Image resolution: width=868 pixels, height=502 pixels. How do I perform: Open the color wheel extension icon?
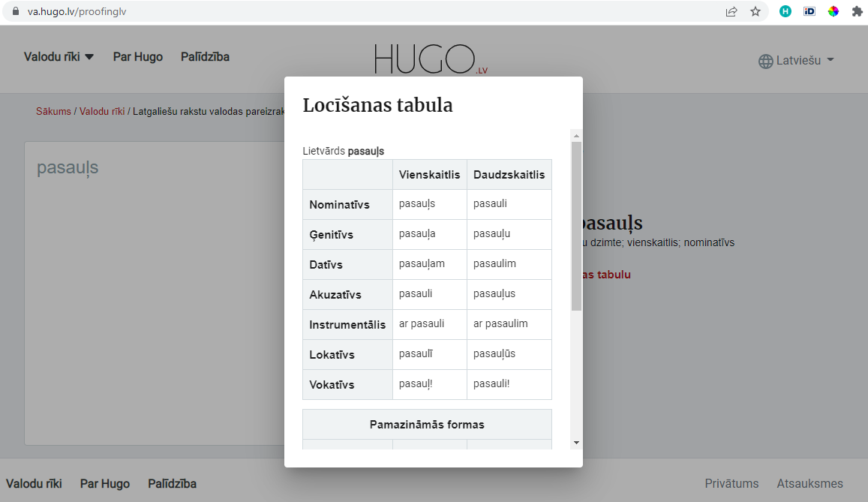pos(833,11)
